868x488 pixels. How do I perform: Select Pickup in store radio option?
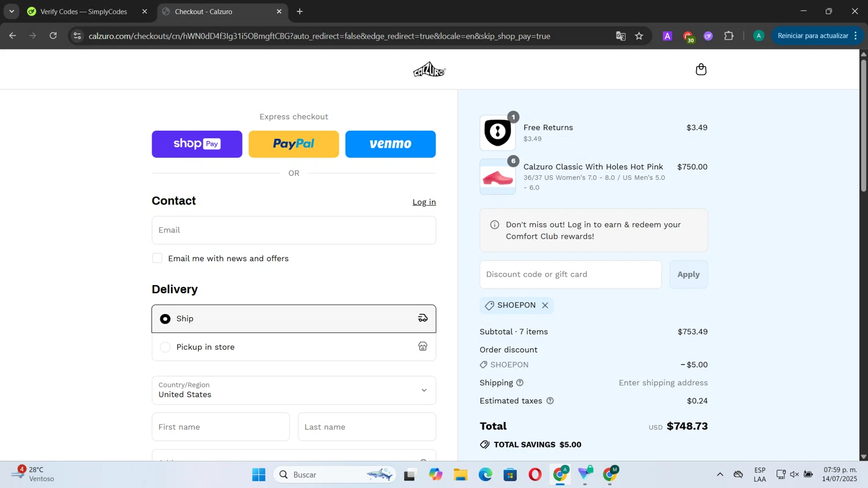(x=165, y=347)
